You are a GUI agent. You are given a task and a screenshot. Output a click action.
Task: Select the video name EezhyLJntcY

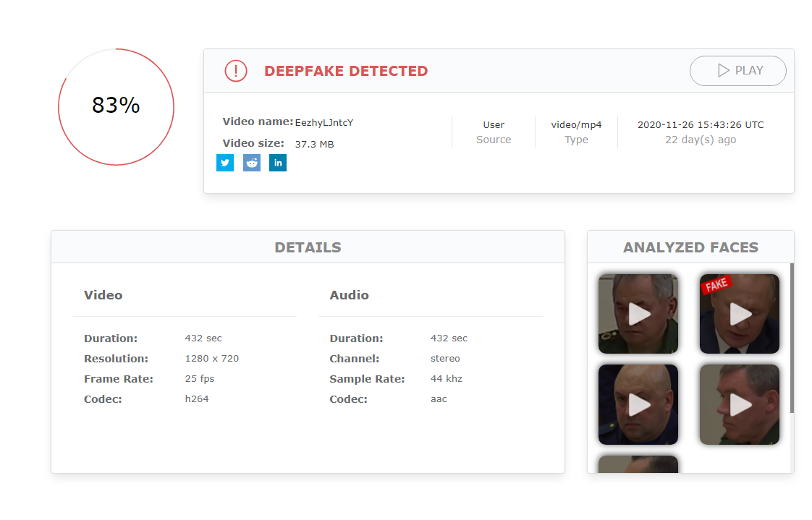coord(324,123)
